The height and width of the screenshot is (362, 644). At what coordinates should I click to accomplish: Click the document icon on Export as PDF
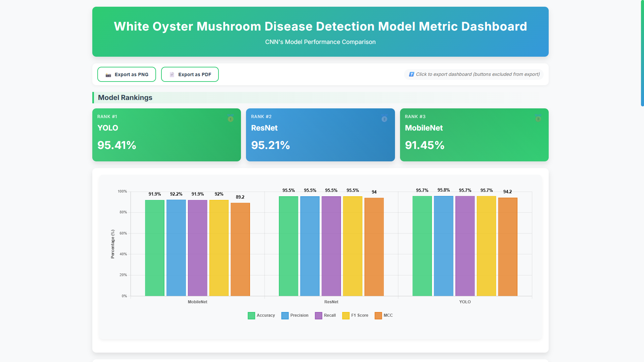[172, 74]
